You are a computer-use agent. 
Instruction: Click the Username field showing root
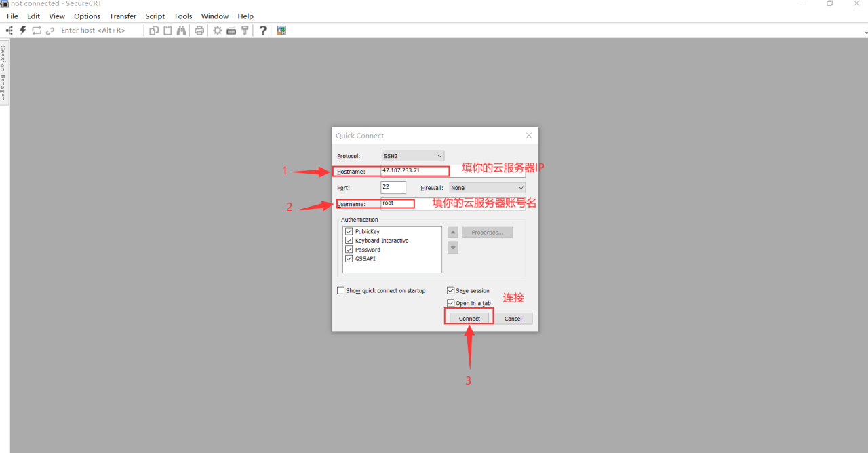point(453,203)
